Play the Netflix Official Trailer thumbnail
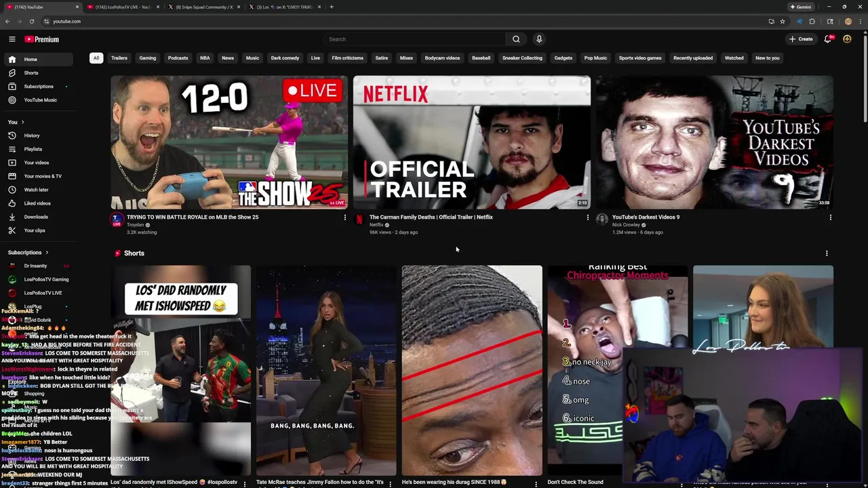Screen dimensions: 868x488 [x=471, y=142]
